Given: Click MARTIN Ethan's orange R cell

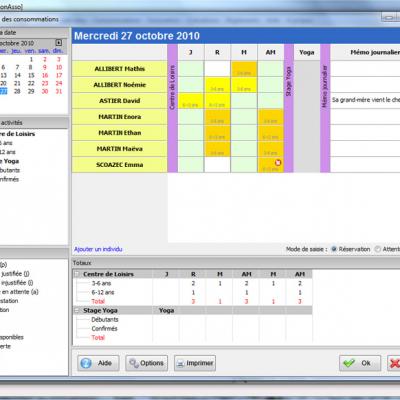Looking at the screenshot, I should (217, 133).
